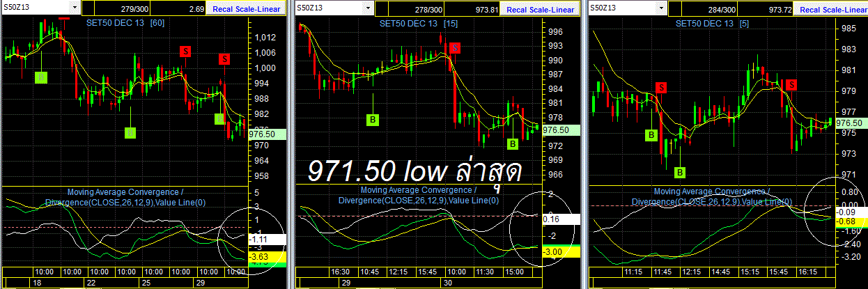Click the 16:30 time label on the 15-minute axis
This screenshot has width=868, height=289.
coord(339,272)
